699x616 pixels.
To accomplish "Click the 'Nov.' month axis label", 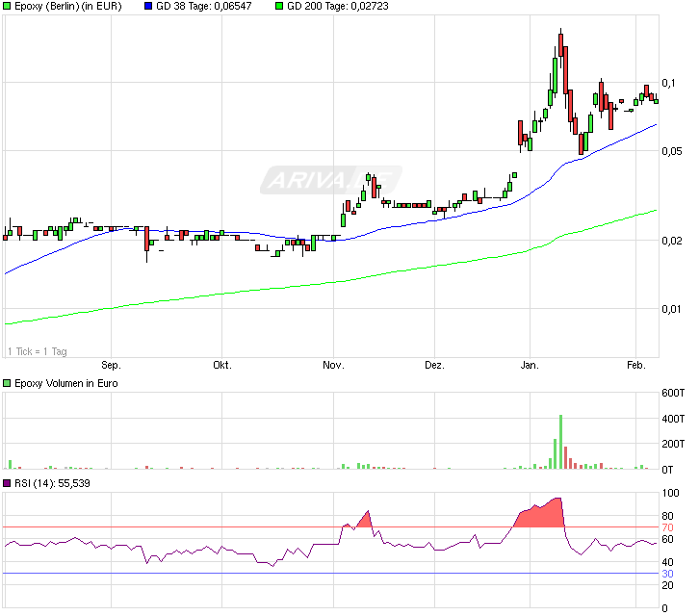I will tap(333, 366).
